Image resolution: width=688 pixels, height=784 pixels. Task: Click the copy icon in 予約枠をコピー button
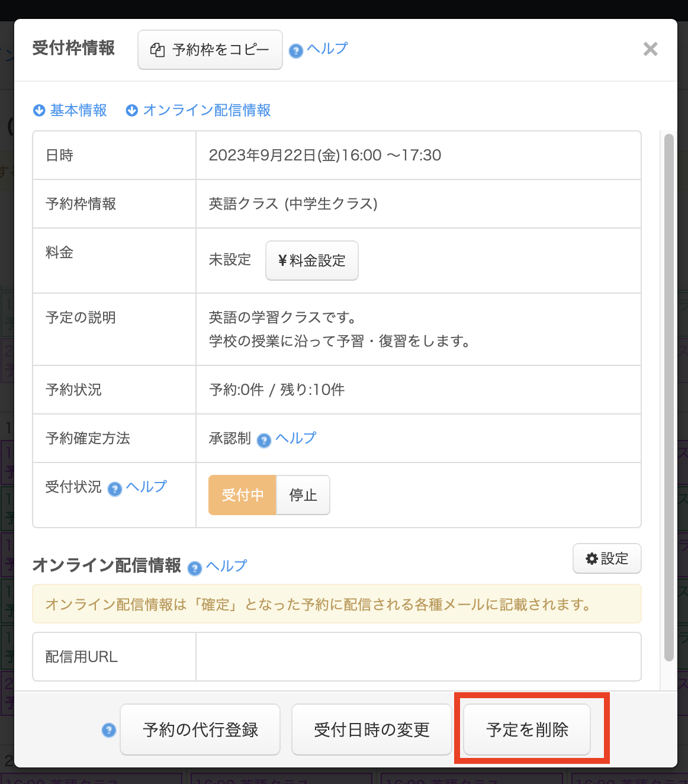coord(157,50)
